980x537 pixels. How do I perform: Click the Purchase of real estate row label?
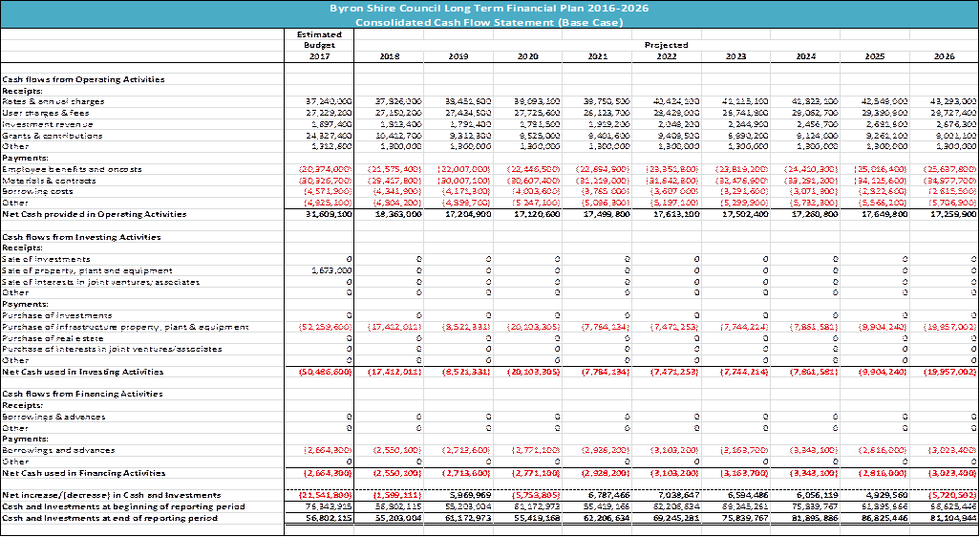(53, 337)
